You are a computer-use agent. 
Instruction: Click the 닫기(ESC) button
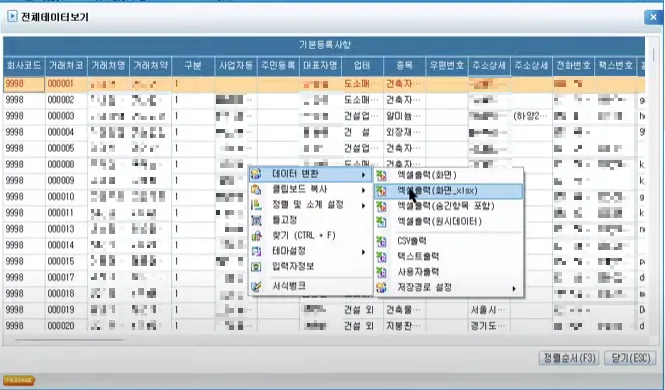[x=631, y=358]
